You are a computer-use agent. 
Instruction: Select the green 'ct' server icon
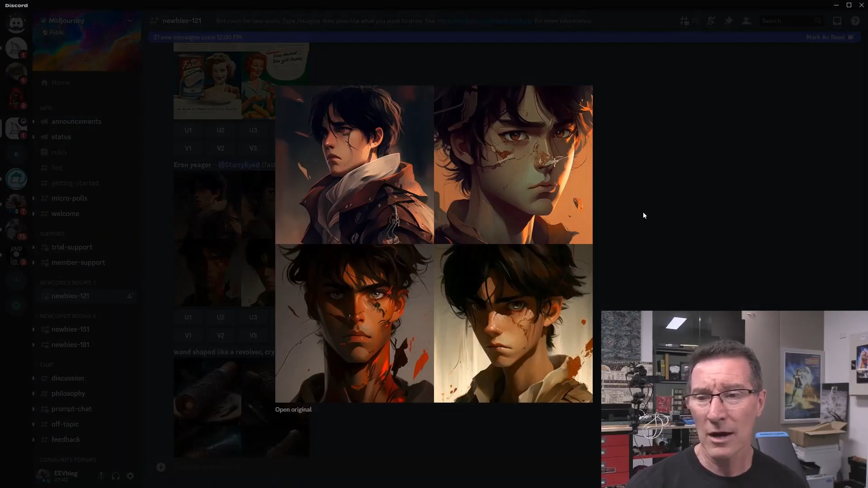click(x=16, y=179)
